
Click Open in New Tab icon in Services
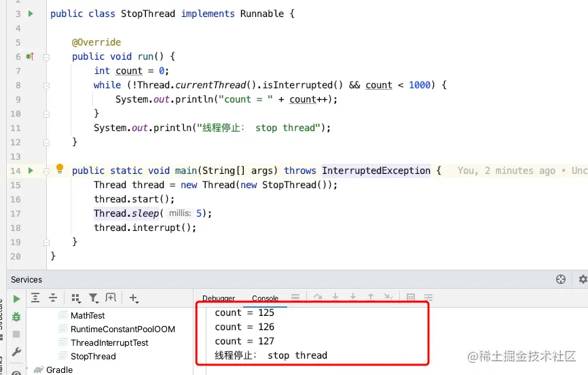111,298
